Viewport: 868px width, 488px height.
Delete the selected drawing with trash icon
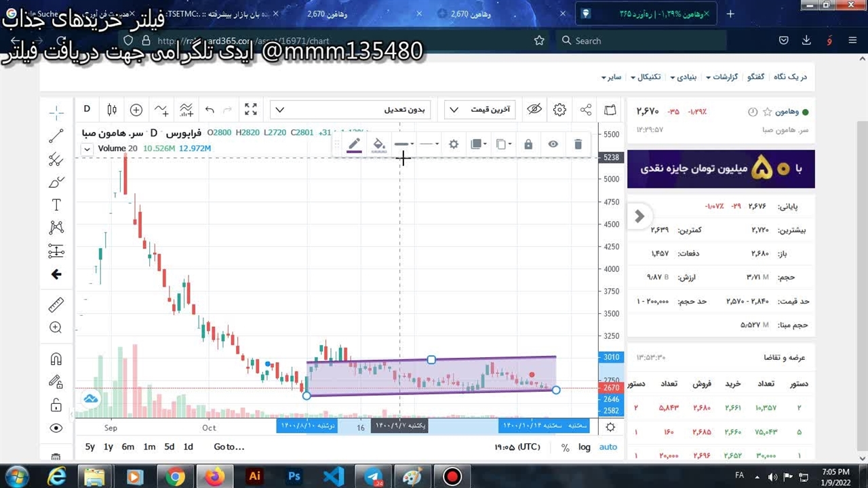pyautogui.click(x=578, y=144)
